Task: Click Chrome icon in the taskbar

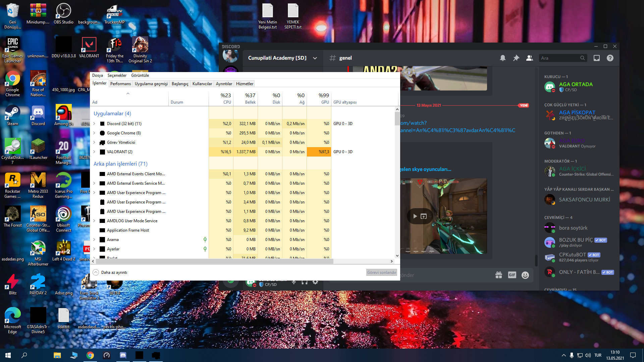Action: 90,355
